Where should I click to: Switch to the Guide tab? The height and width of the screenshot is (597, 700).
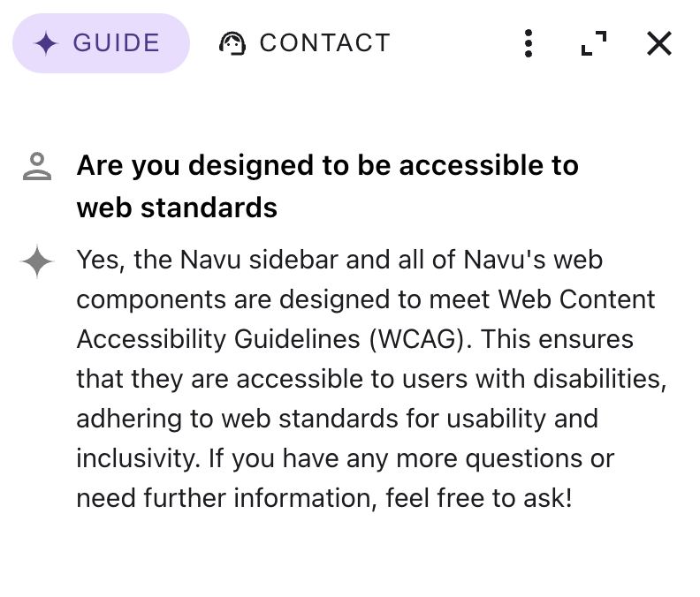click(x=101, y=42)
